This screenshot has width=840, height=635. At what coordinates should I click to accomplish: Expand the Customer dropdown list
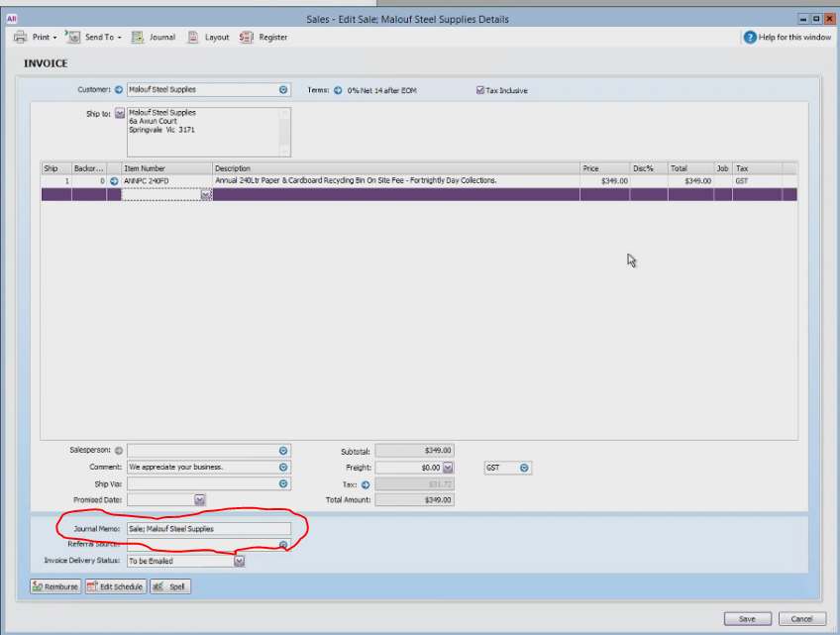(283, 90)
